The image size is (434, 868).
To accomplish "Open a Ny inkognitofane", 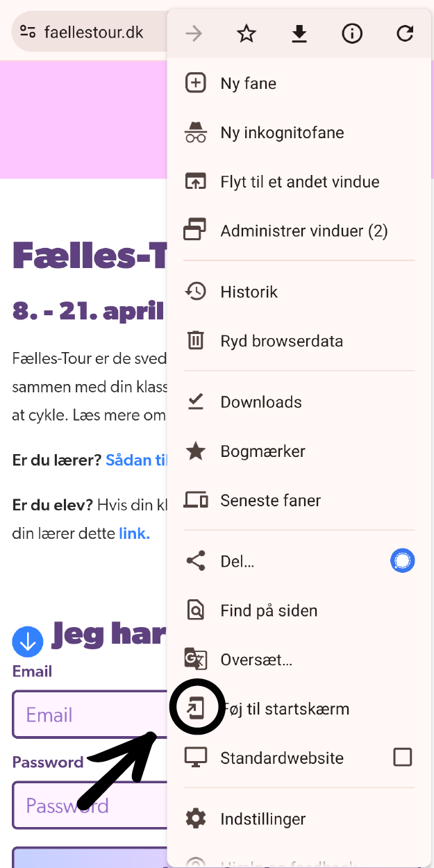I will click(282, 133).
